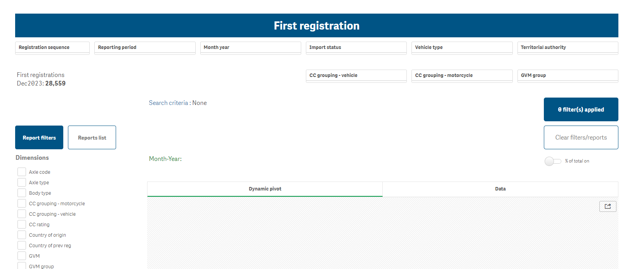Check the GVM dimension box
Screen dimensions: 644x269
pyautogui.click(x=22, y=256)
